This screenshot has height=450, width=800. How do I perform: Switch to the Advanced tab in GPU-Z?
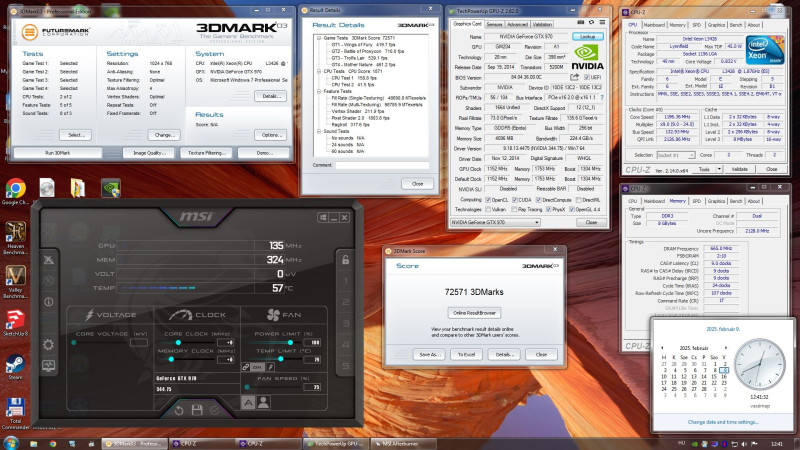point(517,24)
